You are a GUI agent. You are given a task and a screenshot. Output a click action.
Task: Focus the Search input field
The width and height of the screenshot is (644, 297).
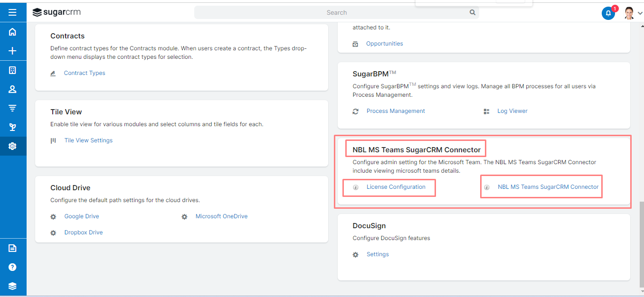[337, 12]
